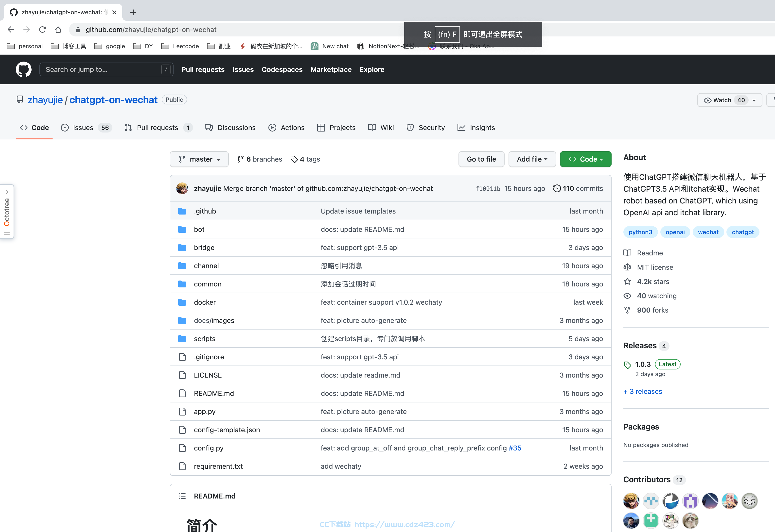Viewport: 775px width, 532px height.
Task: Click the .github folder icon
Action: coord(182,211)
